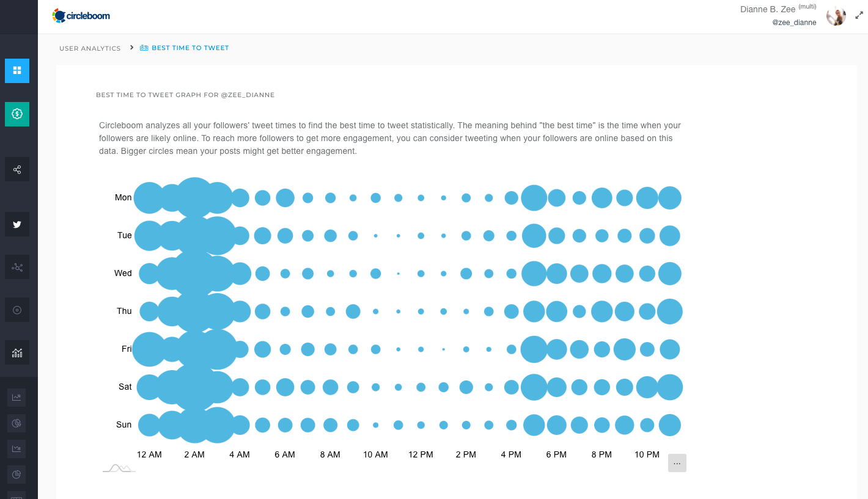Screen dimensions: 868x499
Task: Open the chart context menu via ellipsis button
Action: point(677,463)
